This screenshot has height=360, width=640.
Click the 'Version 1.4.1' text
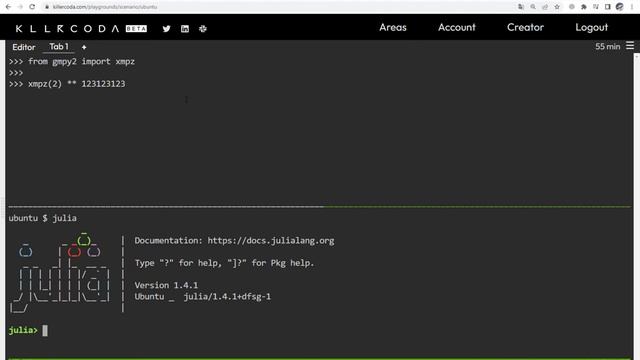point(166,285)
